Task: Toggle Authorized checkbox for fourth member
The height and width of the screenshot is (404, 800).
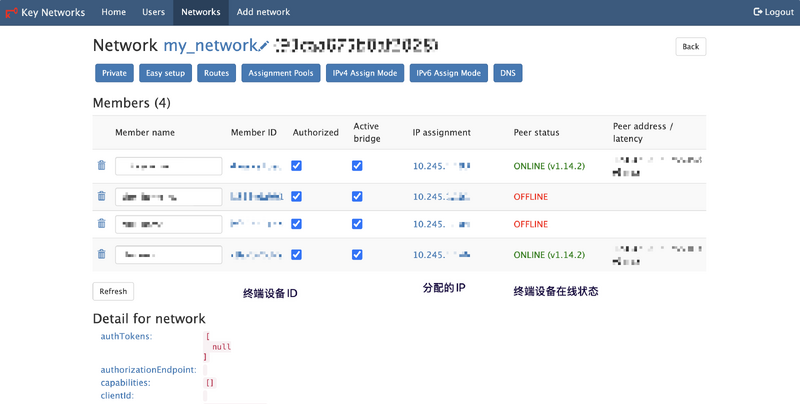Action: tap(297, 255)
